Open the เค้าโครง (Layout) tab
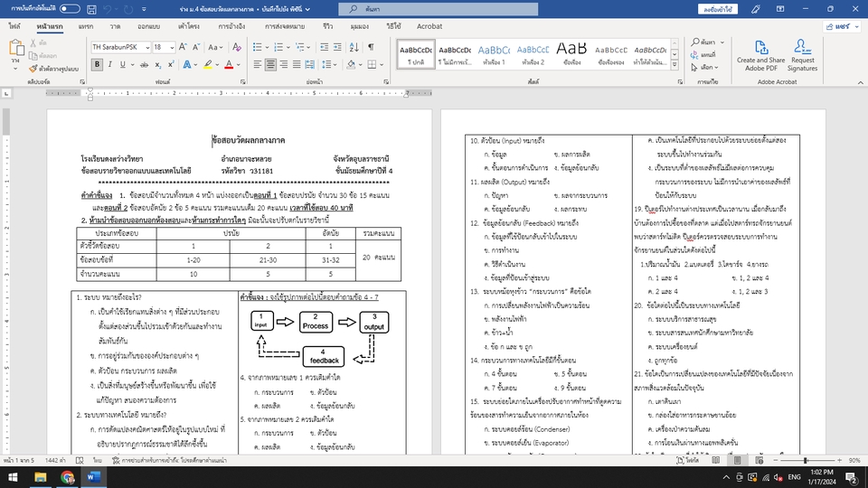 tap(189, 26)
